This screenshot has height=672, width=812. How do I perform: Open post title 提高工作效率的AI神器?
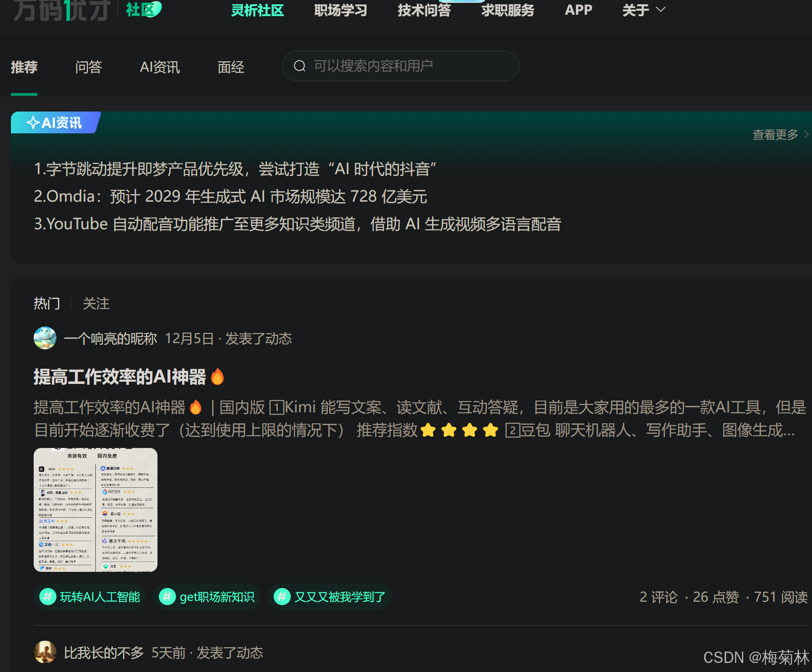point(120,377)
